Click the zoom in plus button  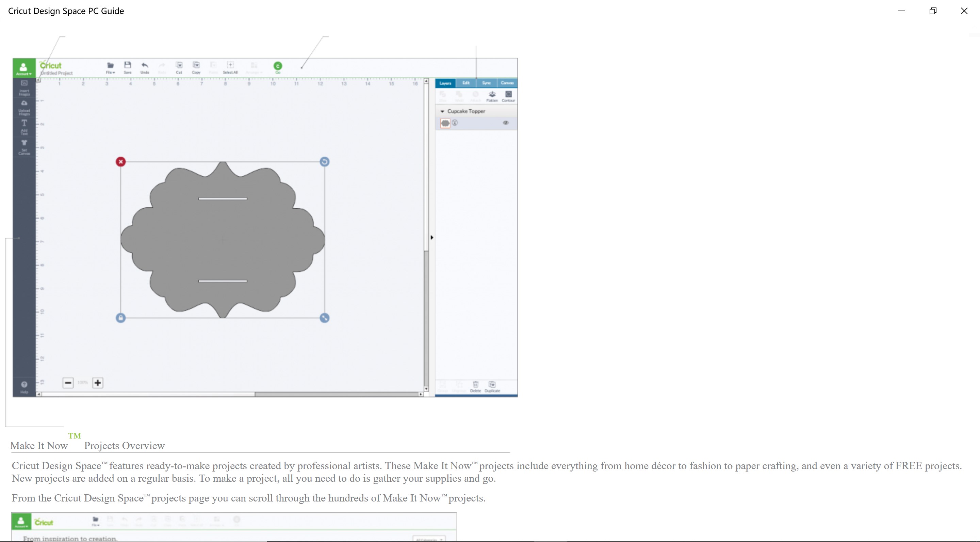click(98, 383)
